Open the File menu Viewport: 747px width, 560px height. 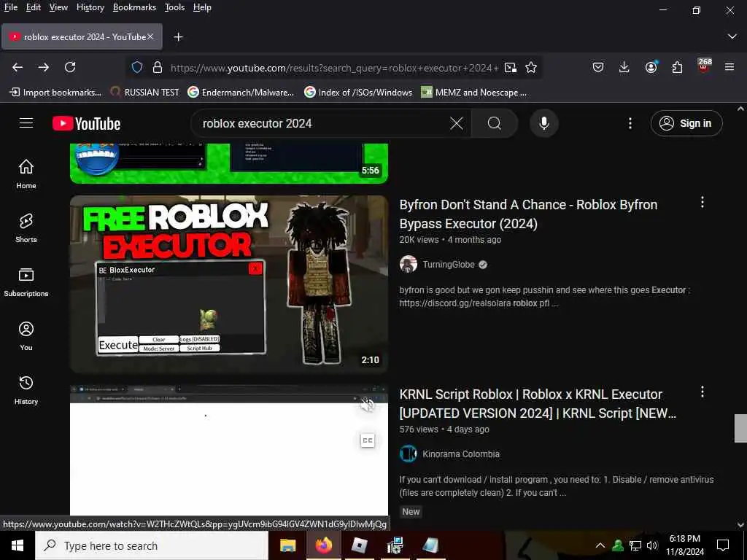coord(10,7)
